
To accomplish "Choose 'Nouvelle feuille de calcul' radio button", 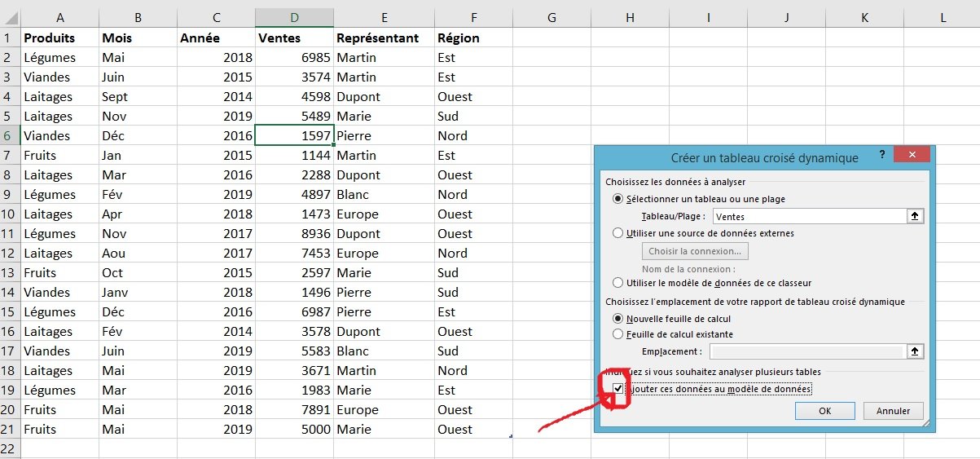I will [618, 319].
